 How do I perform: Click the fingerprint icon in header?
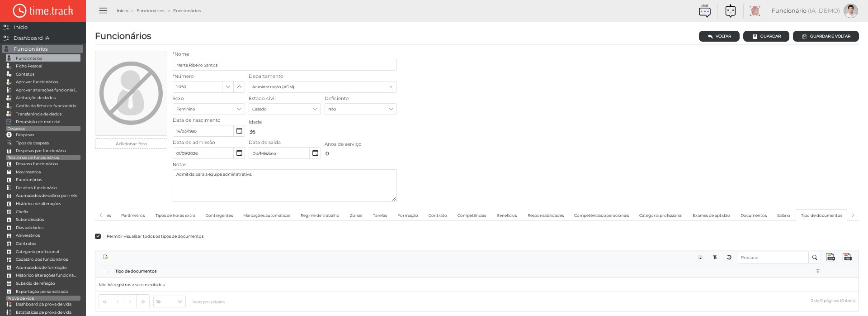click(755, 11)
